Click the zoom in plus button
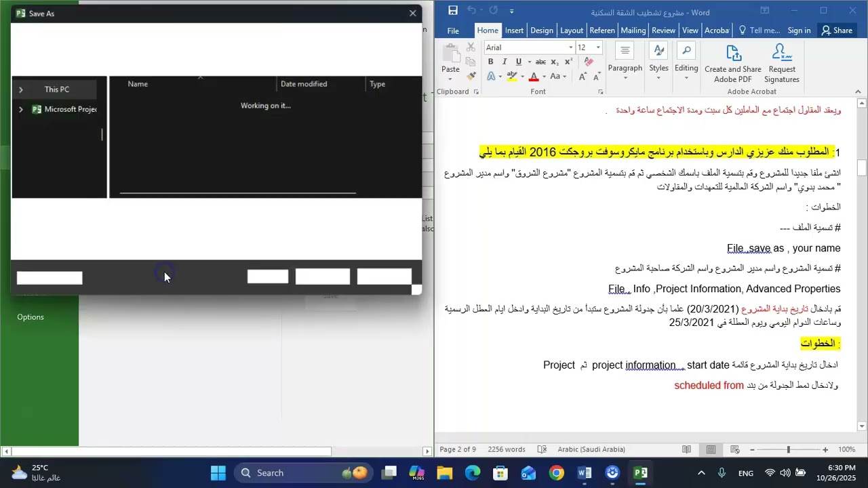Screen dimensions: 868x488 [825, 449]
